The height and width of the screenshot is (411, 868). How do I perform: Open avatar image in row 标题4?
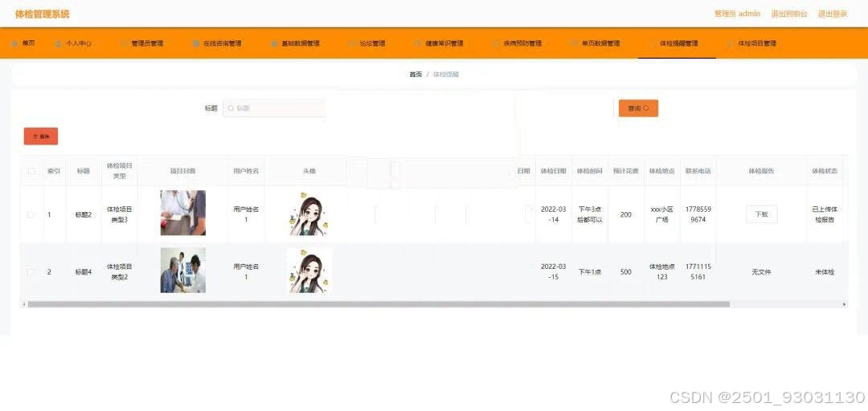tap(309, 271)
